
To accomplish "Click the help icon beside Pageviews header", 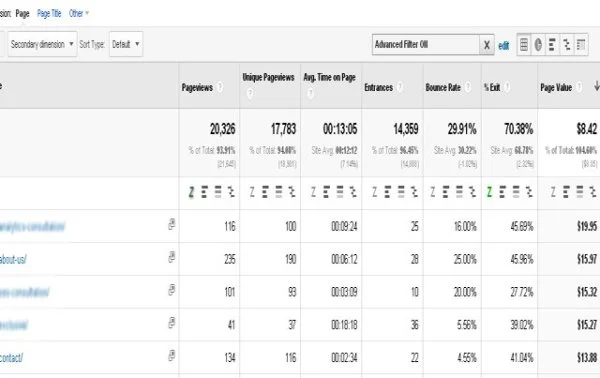I will coord(220,87).
